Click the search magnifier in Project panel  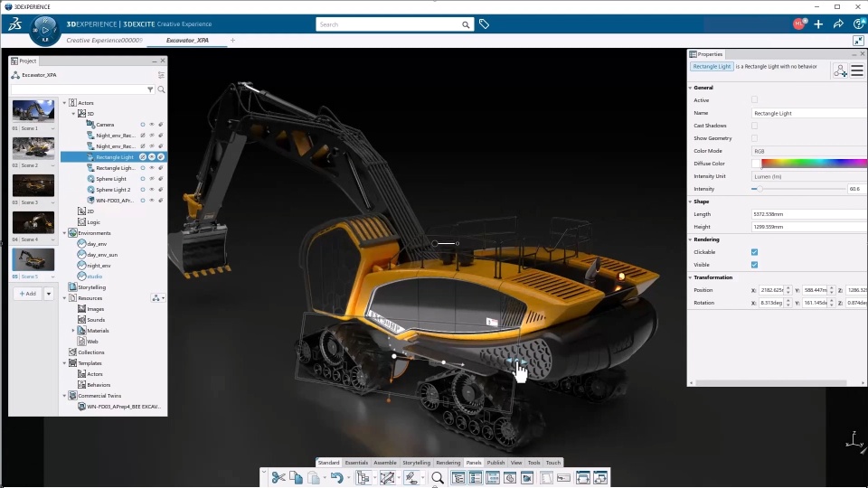point(161,89)
